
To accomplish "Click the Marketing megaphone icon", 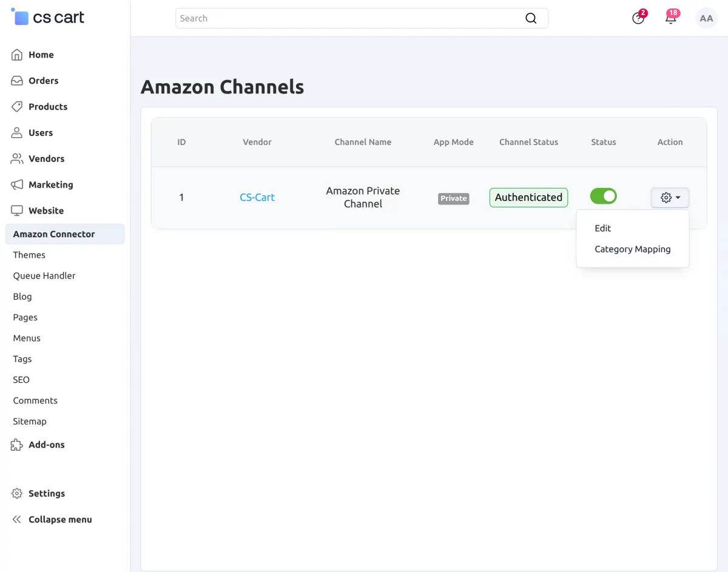I will click(x=17, y=185).
